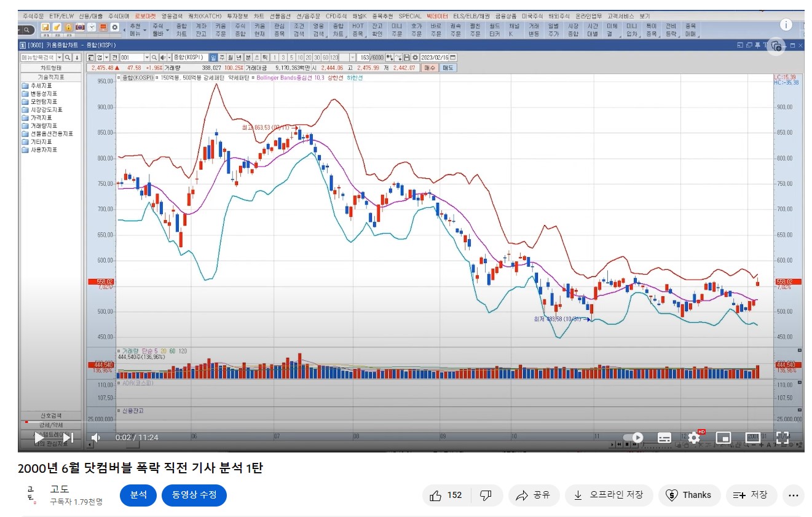Image resolution: width=812 pixels, height=517 pixels.
Task: Open 시장종합 toolbar shortcut
Action: coord(573,30)
